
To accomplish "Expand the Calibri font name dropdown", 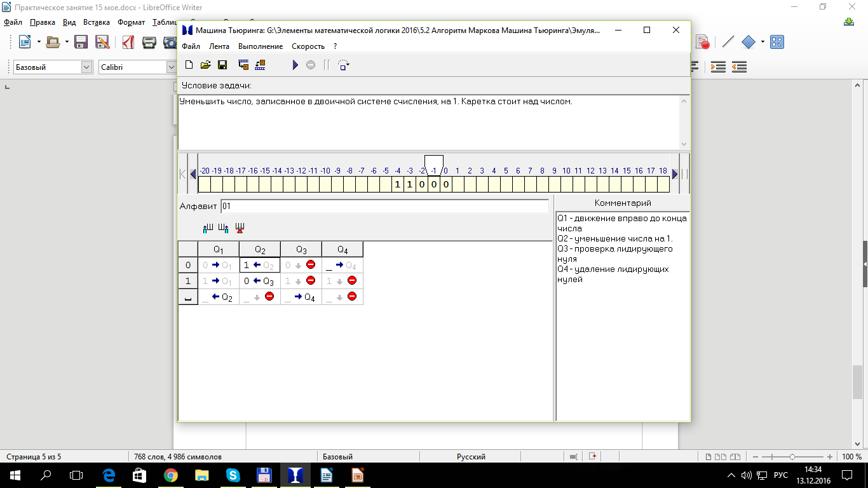I will coord(171,67).
